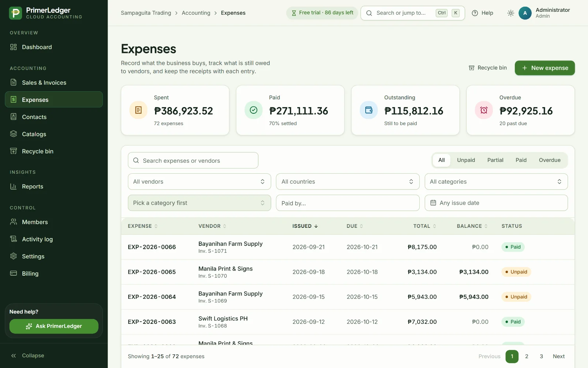Screen dimensions: 588x368
Task: Click the Outstanding wallet icon
Action: 369,110
